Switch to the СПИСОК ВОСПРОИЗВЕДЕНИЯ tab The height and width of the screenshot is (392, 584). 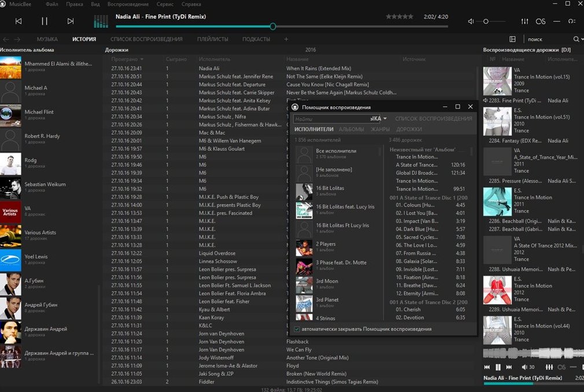pyautogui.click(x=146, y=39)
